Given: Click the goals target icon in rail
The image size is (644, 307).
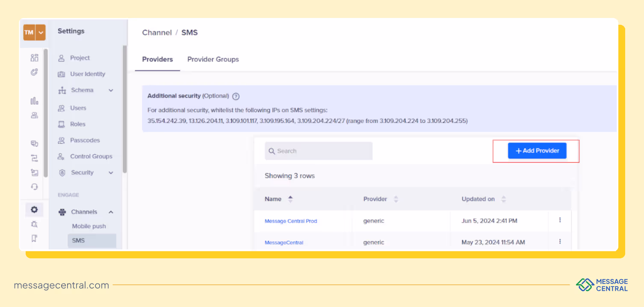Looking at the screenshot, I should (35, 72).
